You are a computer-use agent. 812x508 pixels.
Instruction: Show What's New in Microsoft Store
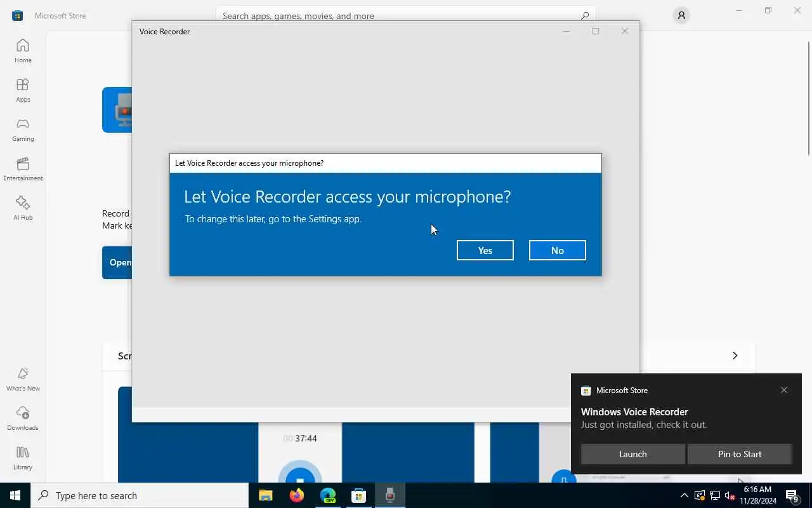click(23, 379)
